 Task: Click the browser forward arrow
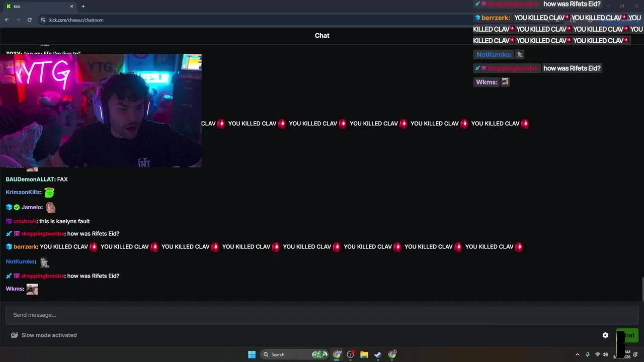18,20
